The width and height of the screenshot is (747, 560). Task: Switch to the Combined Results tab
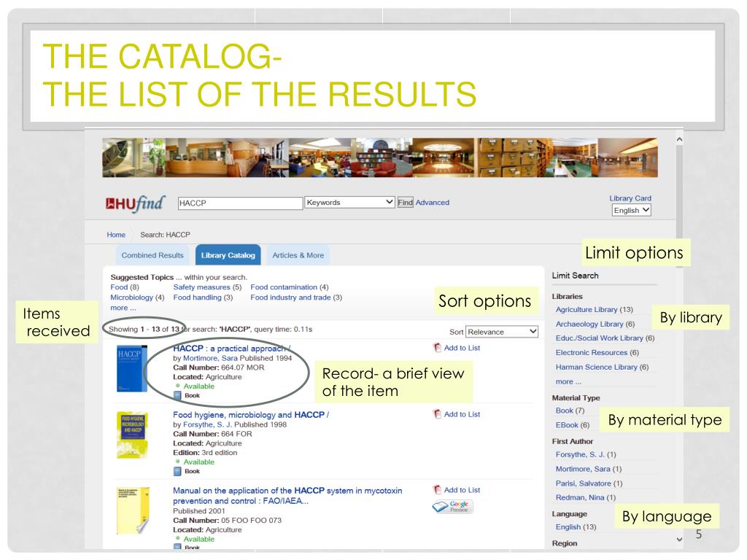click(x=152, y=255)
